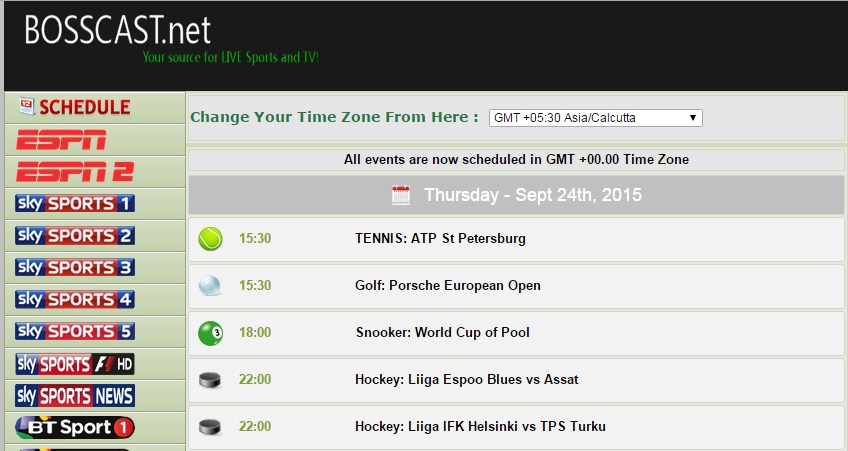This screenshot has height=451, width=848.
Task: Open TENNIS: ATP St Petersburg event
Action: click(440, 238)
